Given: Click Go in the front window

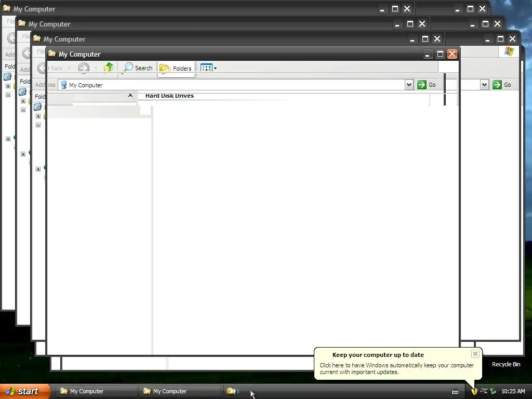Looking at the screenshot, I should (427, 85).
